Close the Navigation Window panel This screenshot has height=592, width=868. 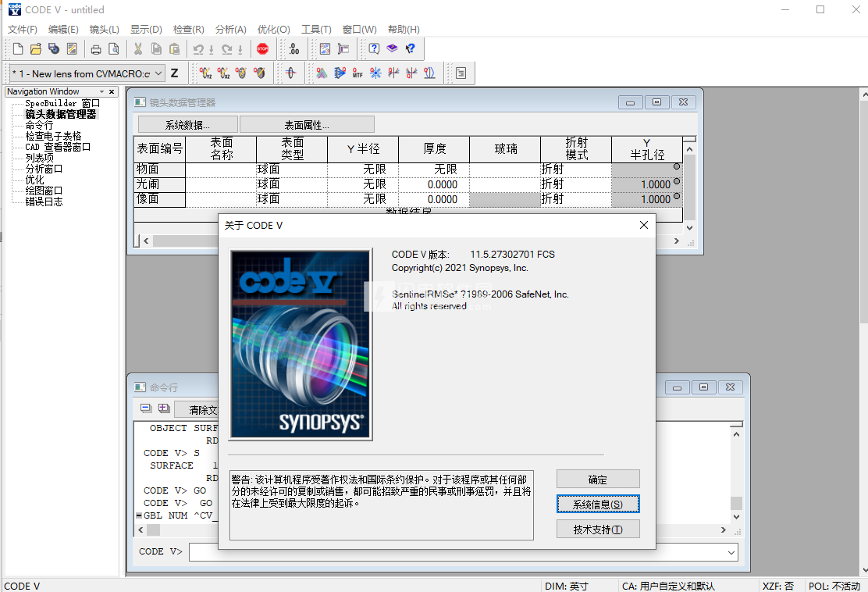pos(112,92)
